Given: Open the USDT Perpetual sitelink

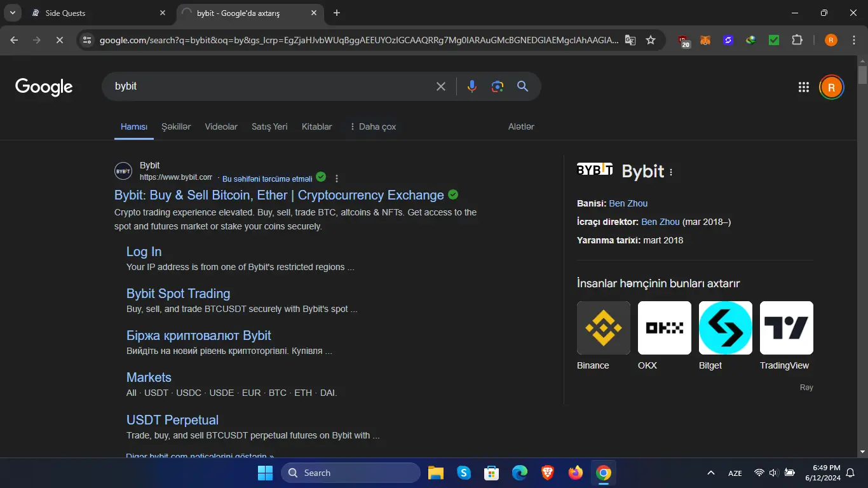Looking at the screenshot, I should point(172,420).
